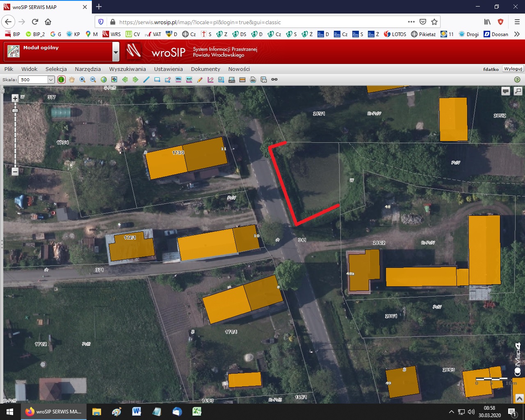Open the WMS layer tool
Image resolution: width=525 pixels, height=420 pixels.
point(232,80)
